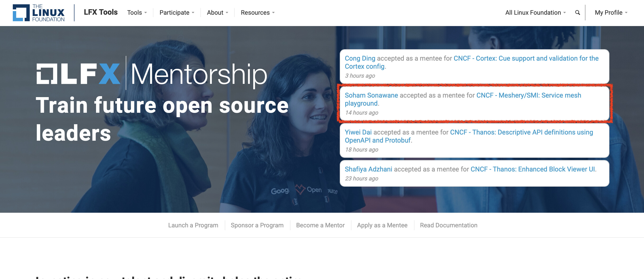Click the '14 hours ago' timestamp
Viewport: 644px width, 279px height.
(362, 113)
